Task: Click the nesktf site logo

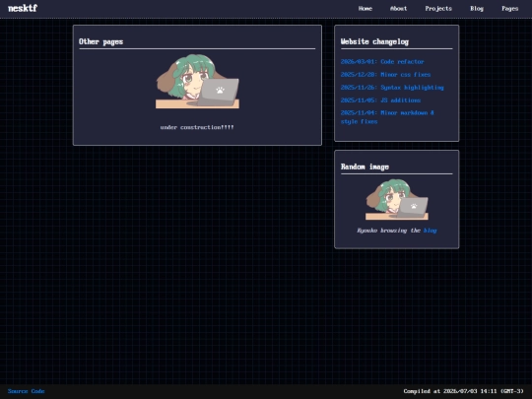Action: (x=23, y=8)
